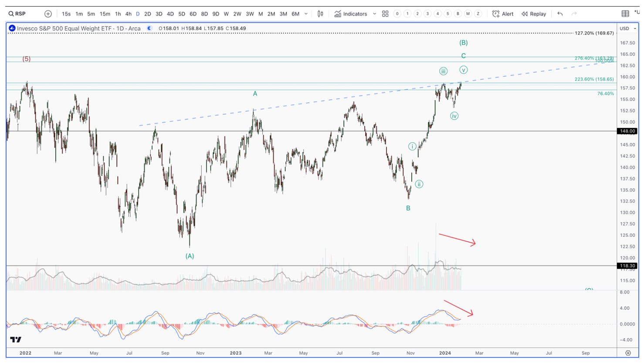The image size is (644, 363).
Task: Click the redo arrow icon
Action: pos(574,14)
